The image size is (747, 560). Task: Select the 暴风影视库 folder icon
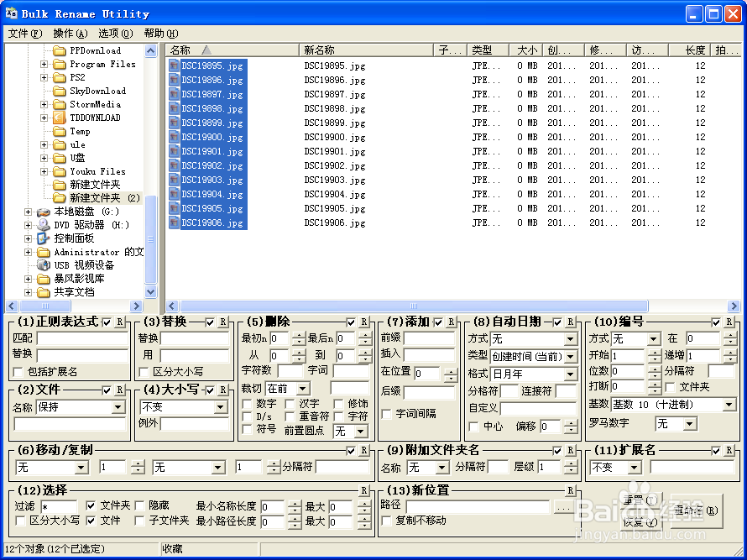(44, 279)
